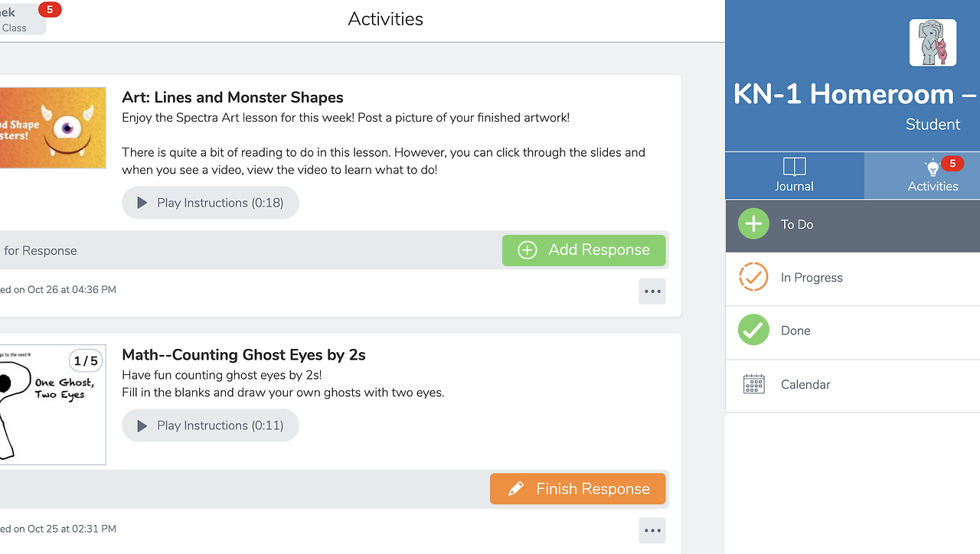This screenshot has width=980, height=554.
Task: Select the green To Do plus icon
Action: pos(753,224)
